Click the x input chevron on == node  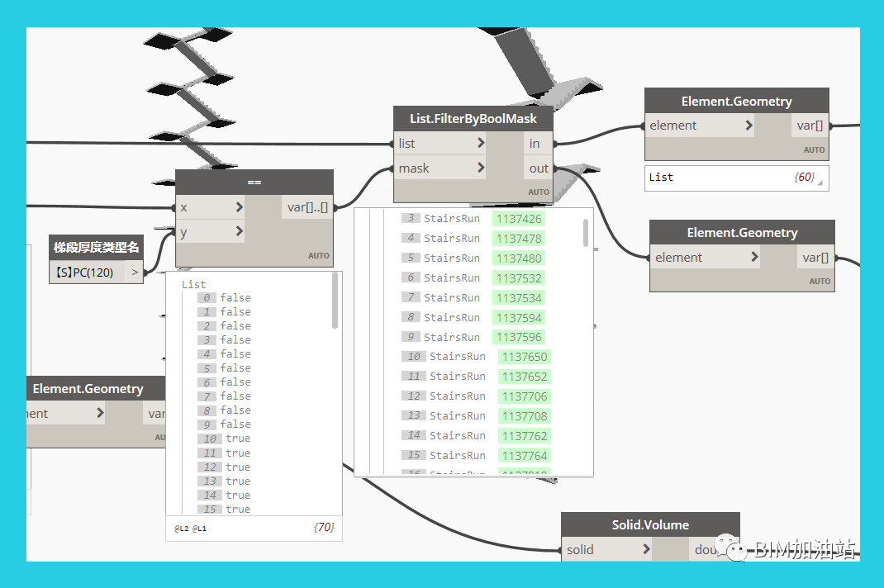(239, 207)
